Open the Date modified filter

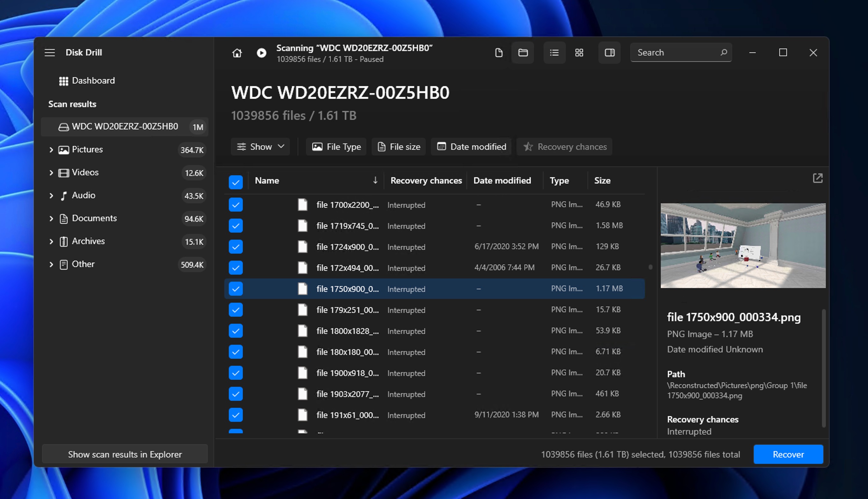471,147
